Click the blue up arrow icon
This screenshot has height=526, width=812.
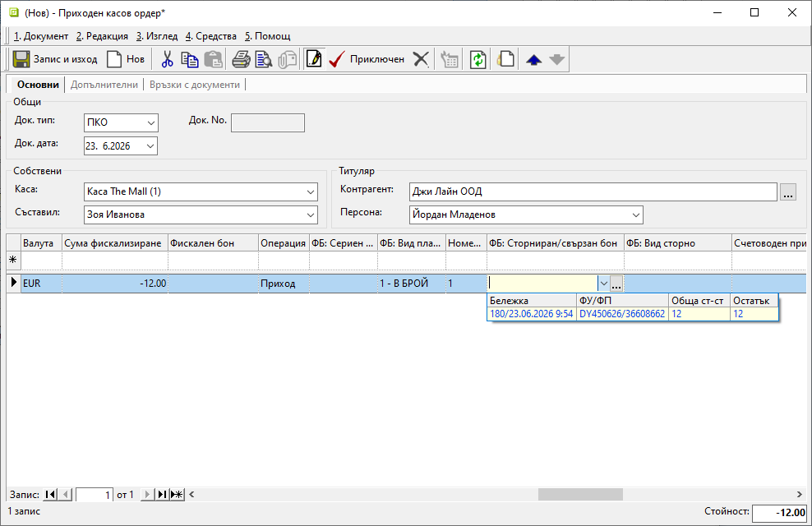pyautogui.click(x=533, y=59)
